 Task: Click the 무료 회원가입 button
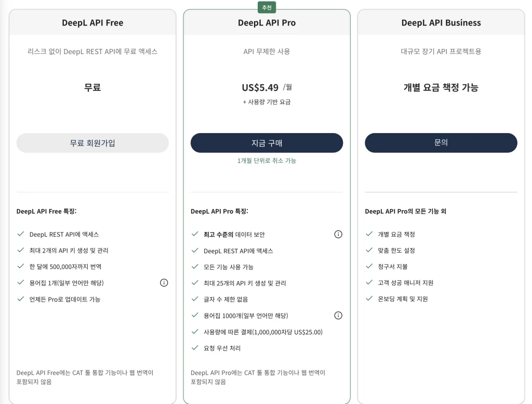(x=92, y=143)
